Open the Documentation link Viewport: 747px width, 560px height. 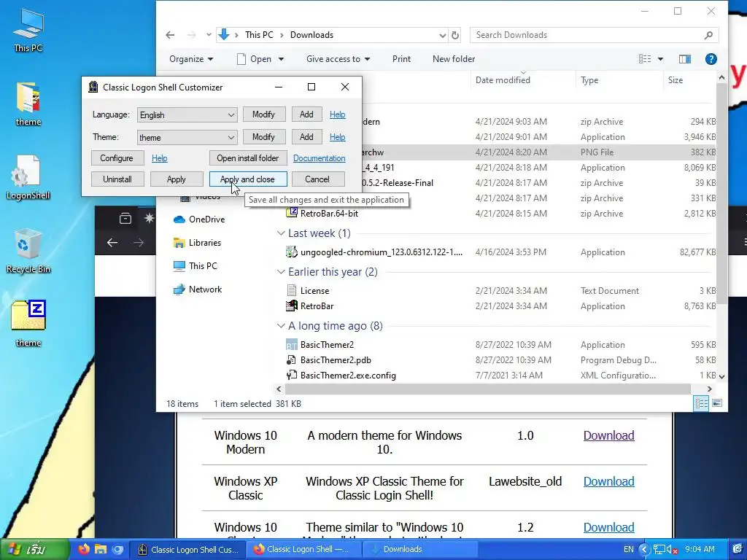(x=320, y=158)
